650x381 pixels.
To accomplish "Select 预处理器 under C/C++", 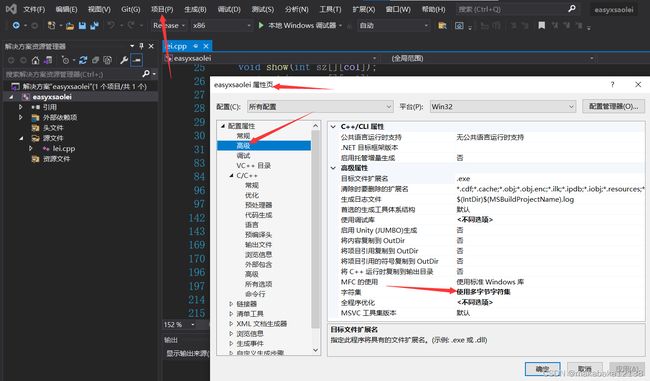I will (x=258, y=205).
